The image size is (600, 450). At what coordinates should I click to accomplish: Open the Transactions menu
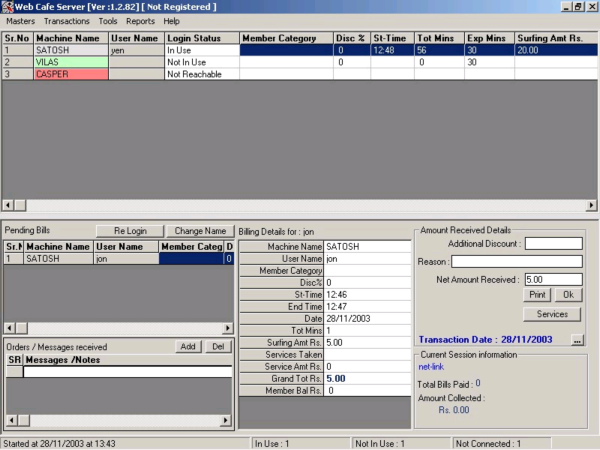[67, 21]
